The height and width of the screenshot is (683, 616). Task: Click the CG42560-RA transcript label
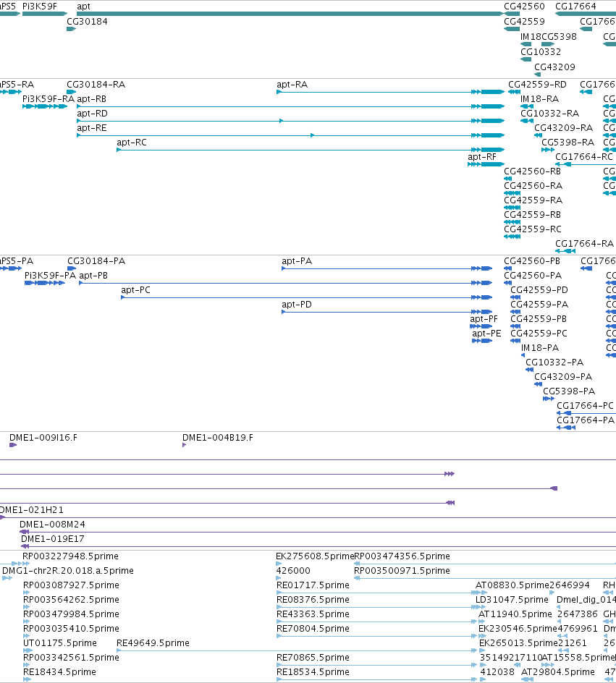(533, 185)
